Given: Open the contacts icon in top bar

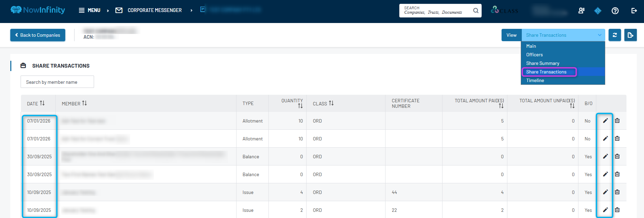Looking at the screenshot, I should pyautogui.click(x=581, y=11).
